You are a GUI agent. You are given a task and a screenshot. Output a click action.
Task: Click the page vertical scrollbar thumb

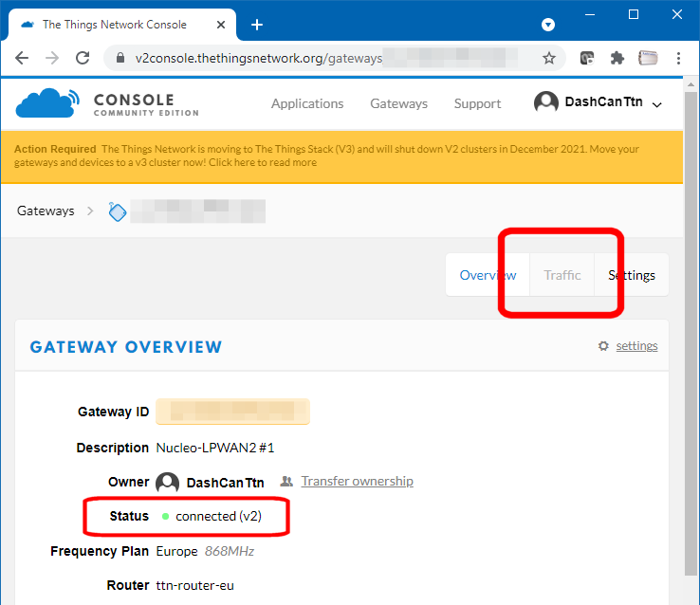(x=691, y=334)
